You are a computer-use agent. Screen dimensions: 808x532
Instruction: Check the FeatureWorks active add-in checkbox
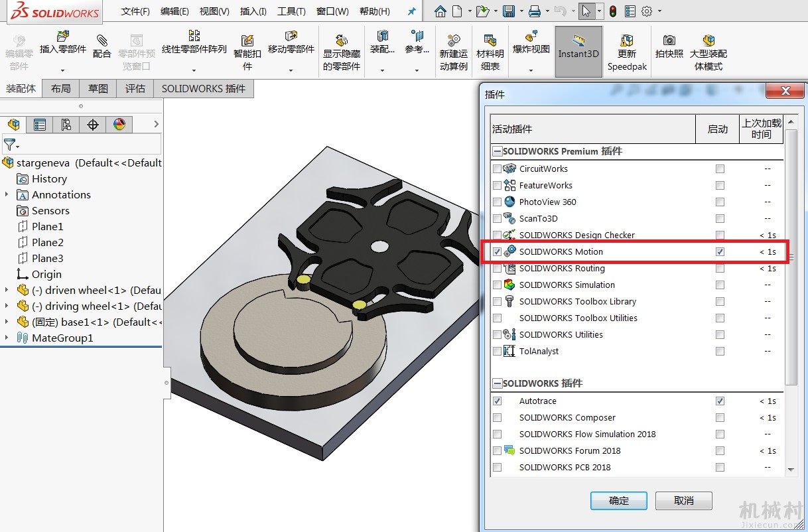pos(497,185)
